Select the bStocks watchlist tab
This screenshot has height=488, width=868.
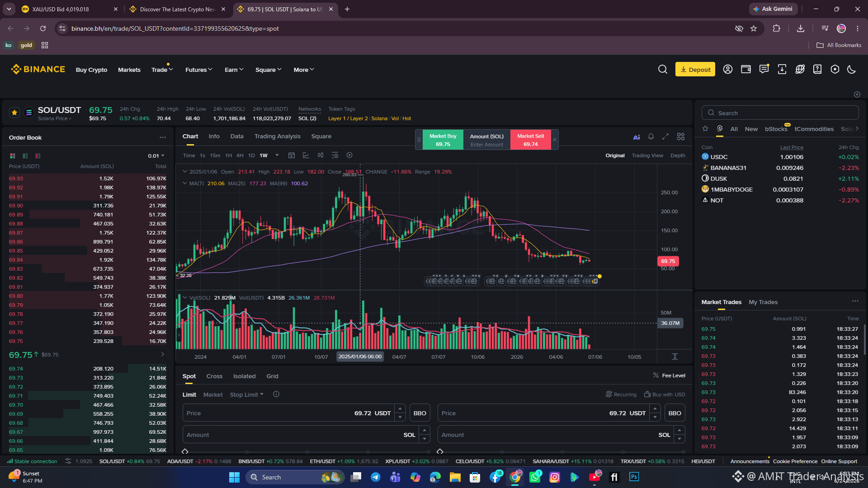776,129
